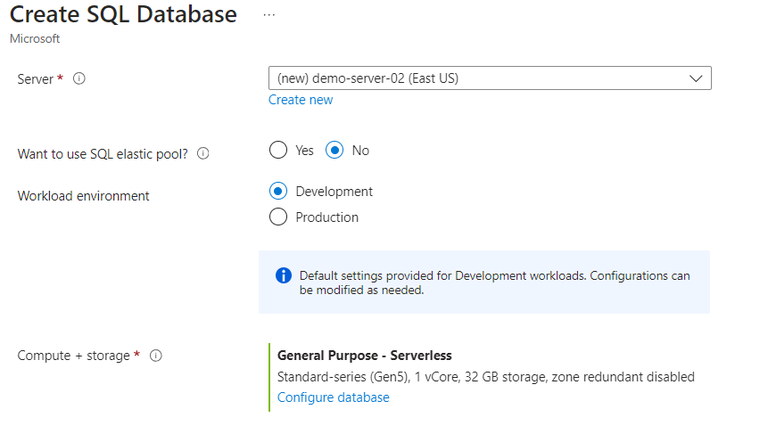768x434 pixels.
Task: Choose the Development workload environment
Action: coord(279,191)
